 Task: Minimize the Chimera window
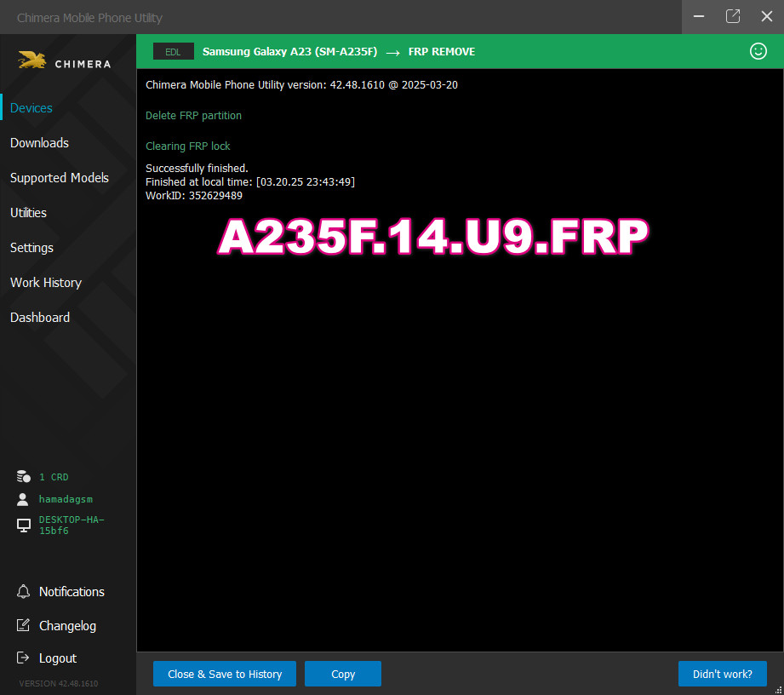699,16
